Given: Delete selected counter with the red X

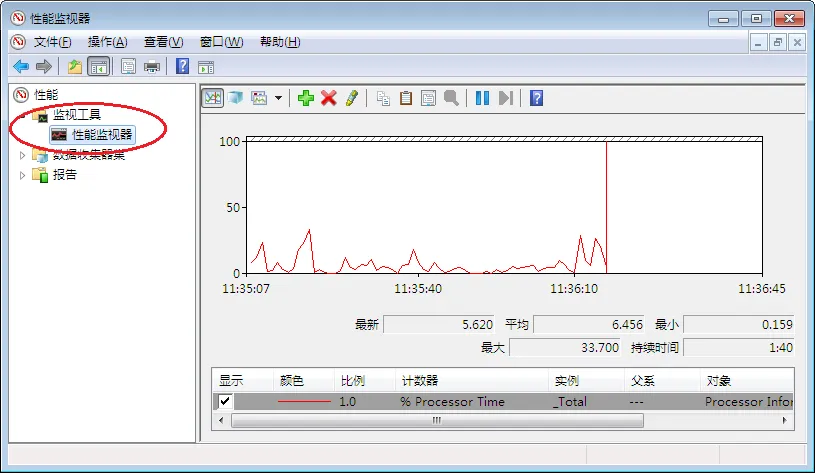Looking at the screenshot, I should (328, 98).
